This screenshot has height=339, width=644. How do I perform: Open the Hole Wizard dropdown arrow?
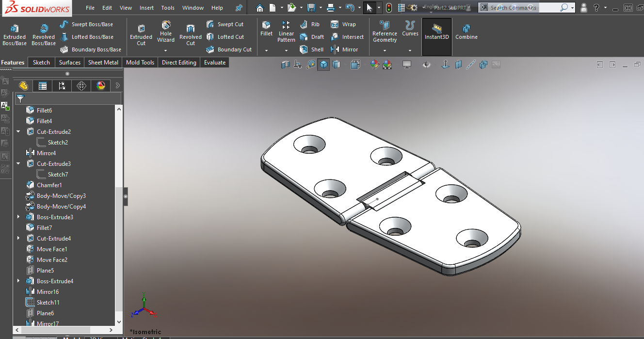pos(166,50)
